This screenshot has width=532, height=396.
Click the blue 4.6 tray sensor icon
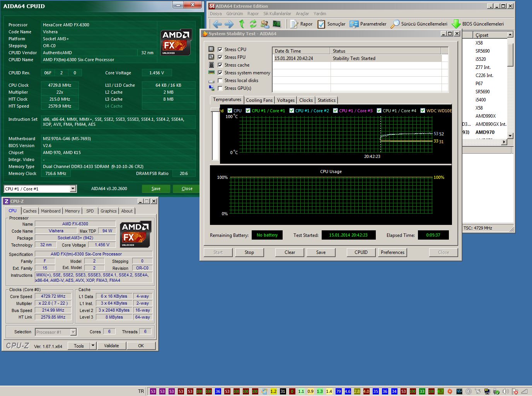(348, 391)
